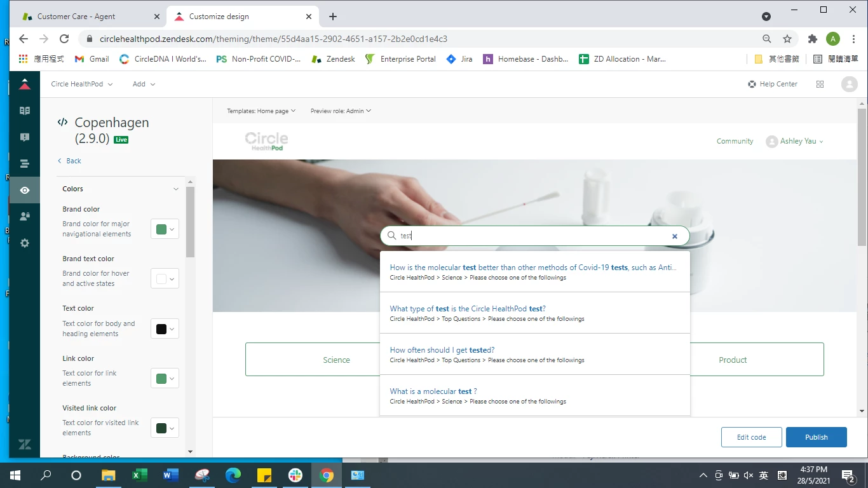Screen dimensions: 868x488
Task: Open the Zendesk products grid icon
Action: click(x=820, y=84)
